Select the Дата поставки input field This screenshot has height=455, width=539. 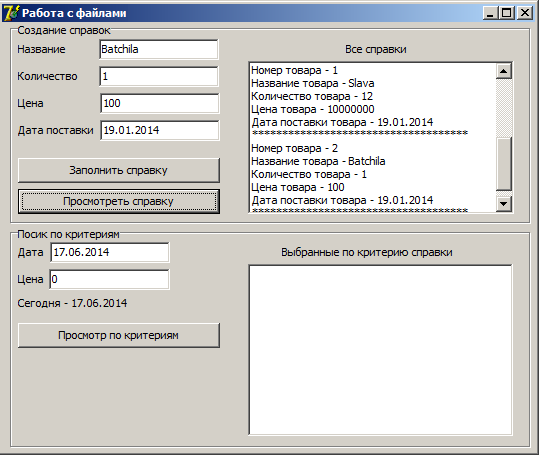[160, 130]
